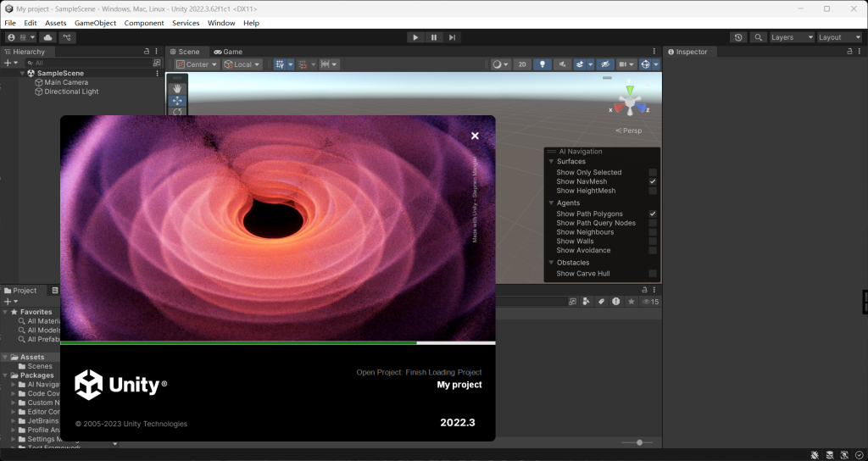Uncheck Show NavMesh checkbox

(653, 181)
